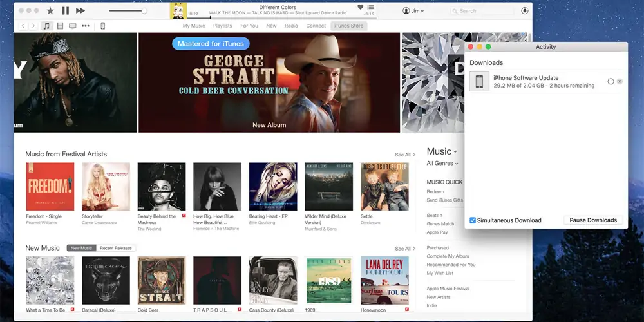Click the now playing album artwork thumbnail

(x=178, y=11)
